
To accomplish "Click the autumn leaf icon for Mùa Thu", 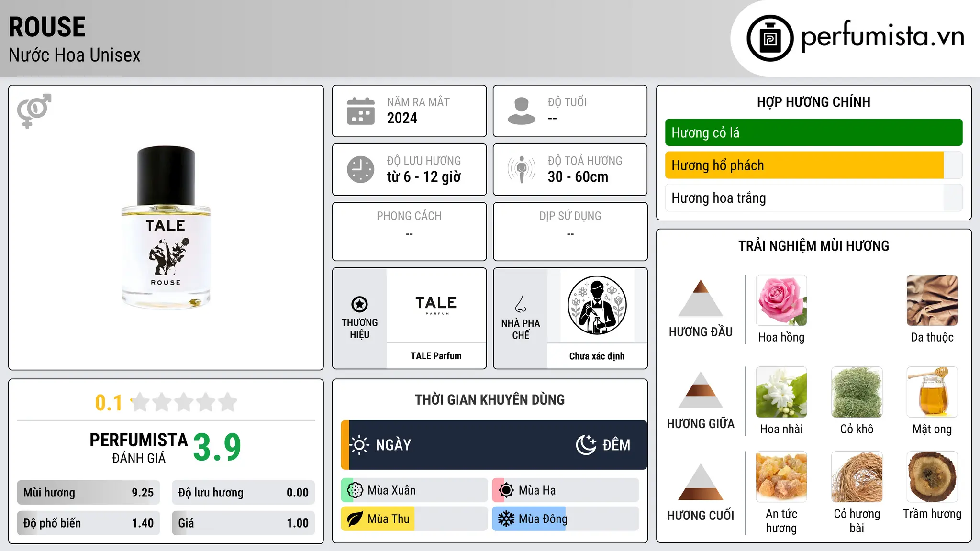I will coord(355,519).
